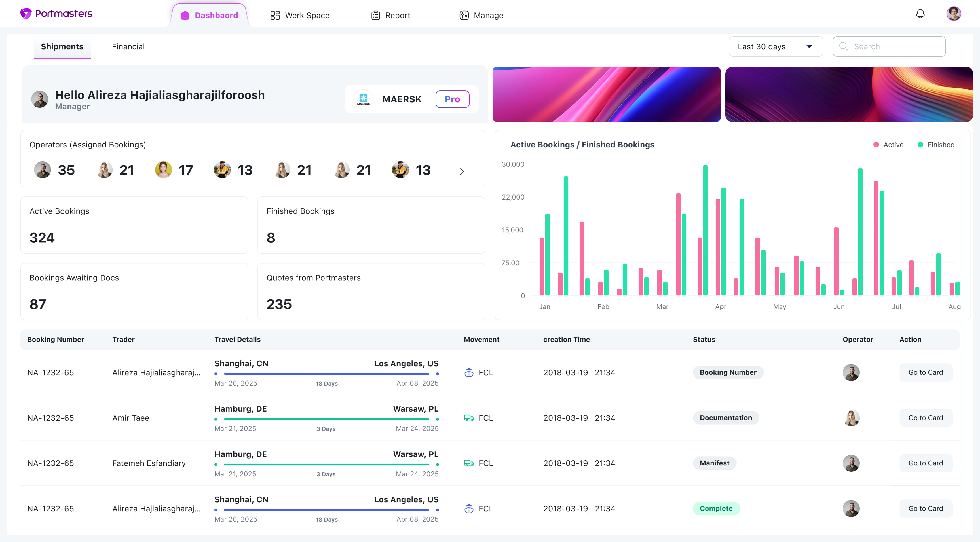Select the Shipments tab

pos(62,46)
